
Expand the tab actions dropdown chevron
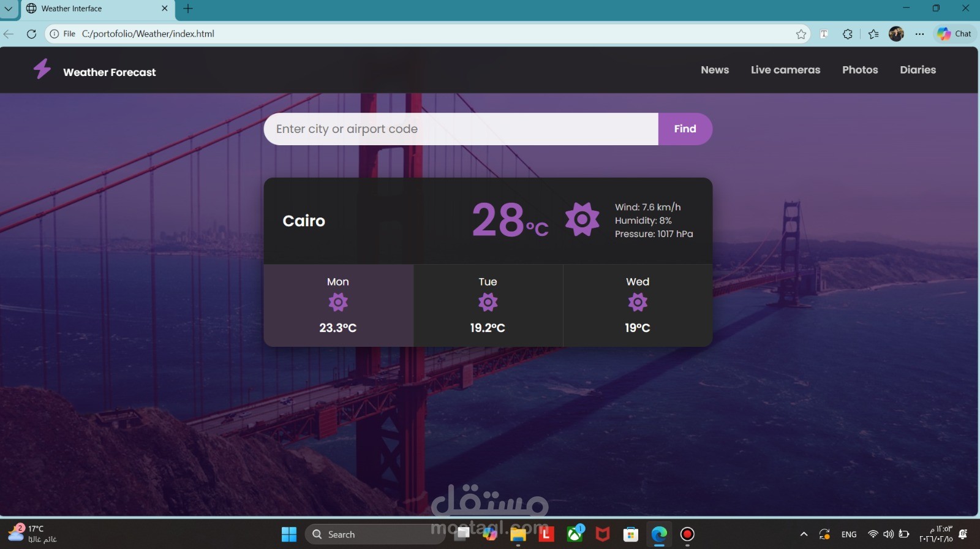[9, 9]
